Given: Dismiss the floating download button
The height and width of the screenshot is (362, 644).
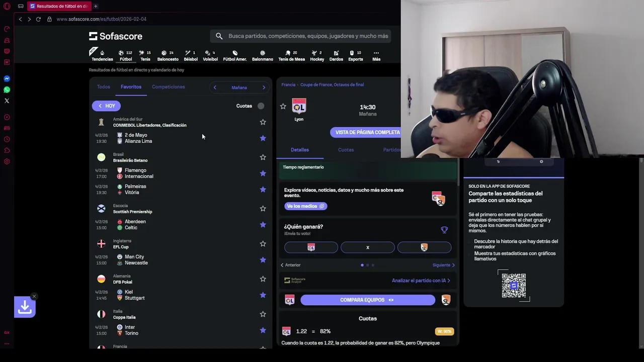Looking at the screenshot, I should (34, 296).
